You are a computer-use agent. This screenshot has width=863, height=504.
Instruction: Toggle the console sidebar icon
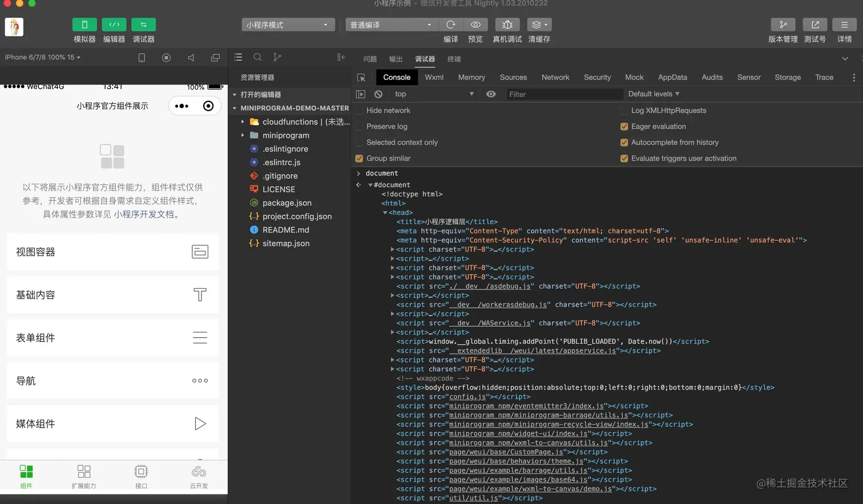point(361,94)
